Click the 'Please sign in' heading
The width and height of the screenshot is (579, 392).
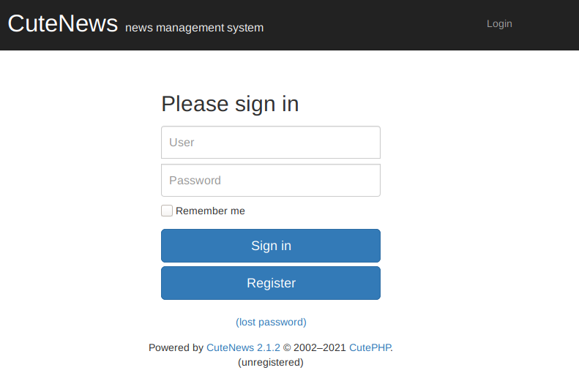pos(230,104)
